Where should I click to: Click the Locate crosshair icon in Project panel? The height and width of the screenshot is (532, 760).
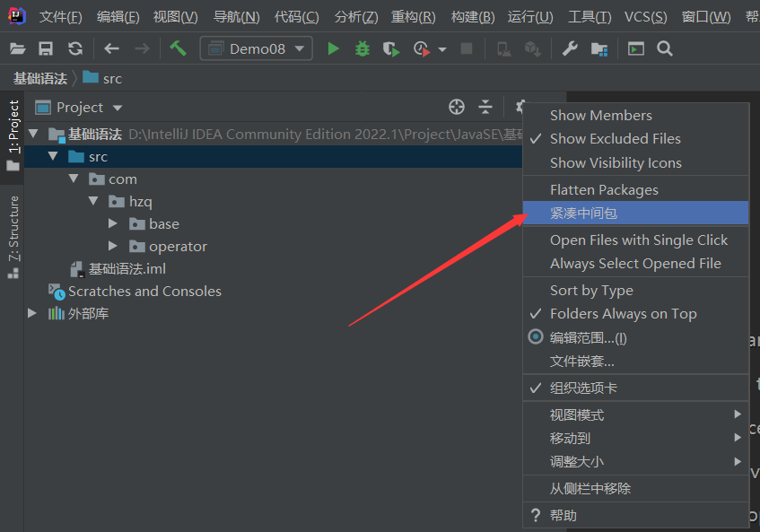point(456,107)
